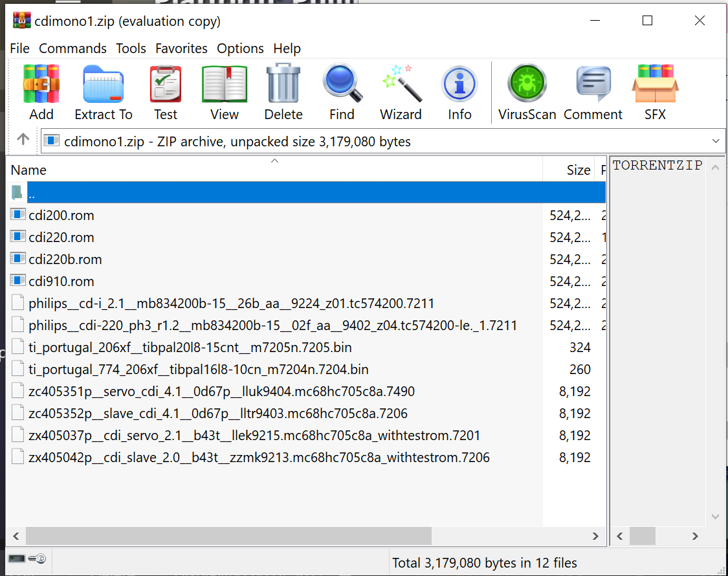
Task: Click the Add toolbar icon
Action: (x=41, y=83)
